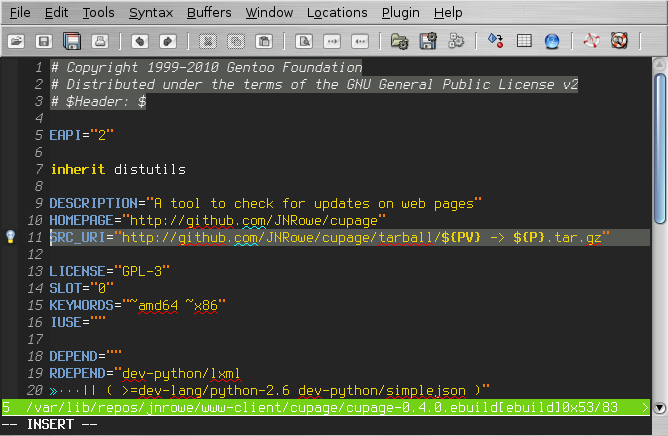Open the Help menu
668x436 pixels.
[448, 13]
